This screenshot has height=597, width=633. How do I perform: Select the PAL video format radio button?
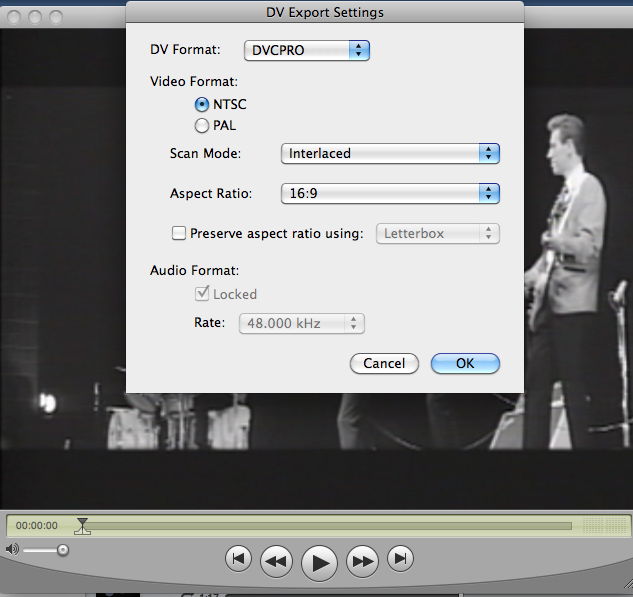202,126
